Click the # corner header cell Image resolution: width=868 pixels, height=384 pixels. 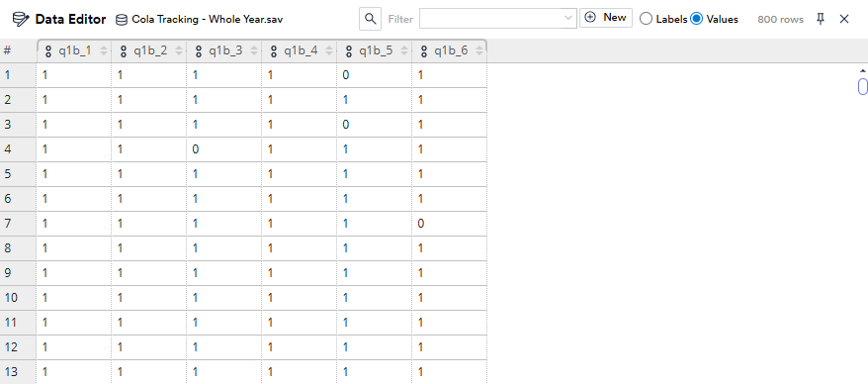coord(18,50)
